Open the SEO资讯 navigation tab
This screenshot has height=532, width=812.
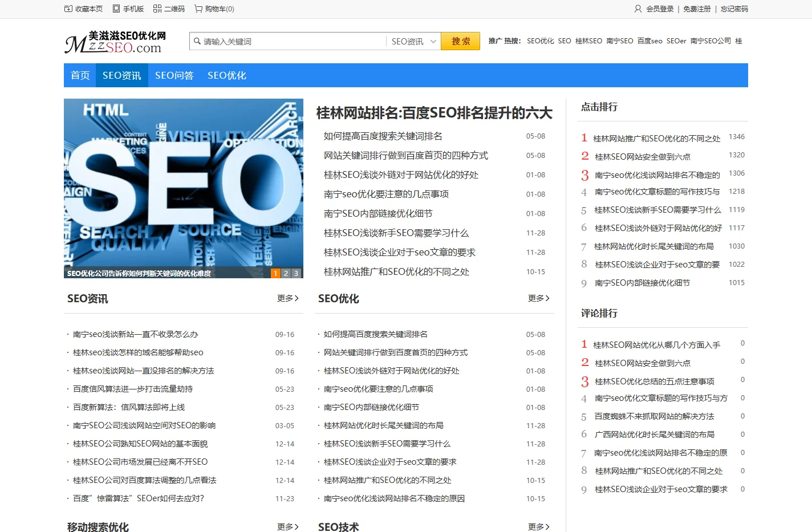pyautogui.click(x=122, y=75)
